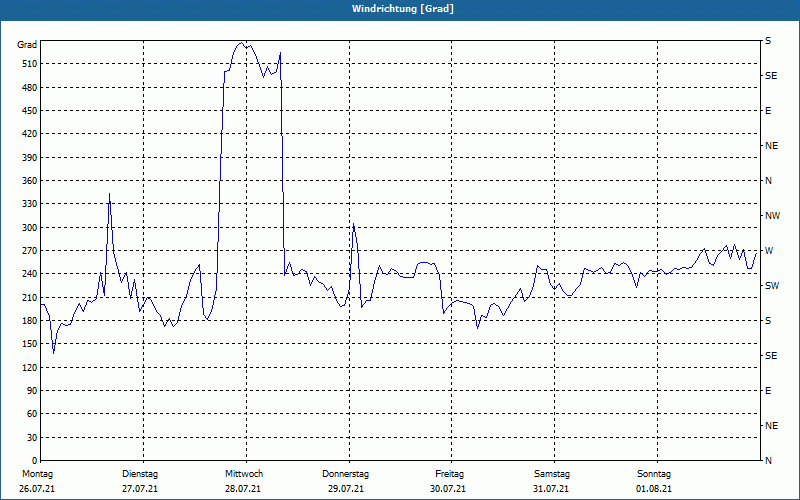The image size is (800, 500).
Task: Select the y-axis value 240
Action: click(30, 273)
